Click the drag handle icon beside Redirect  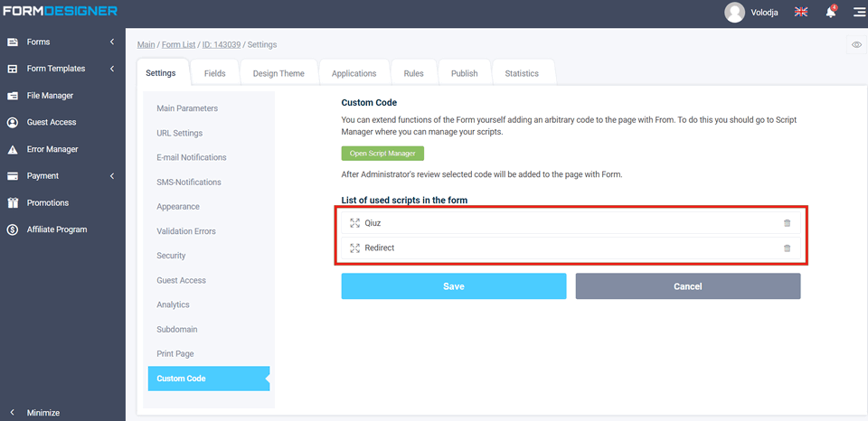354,248
